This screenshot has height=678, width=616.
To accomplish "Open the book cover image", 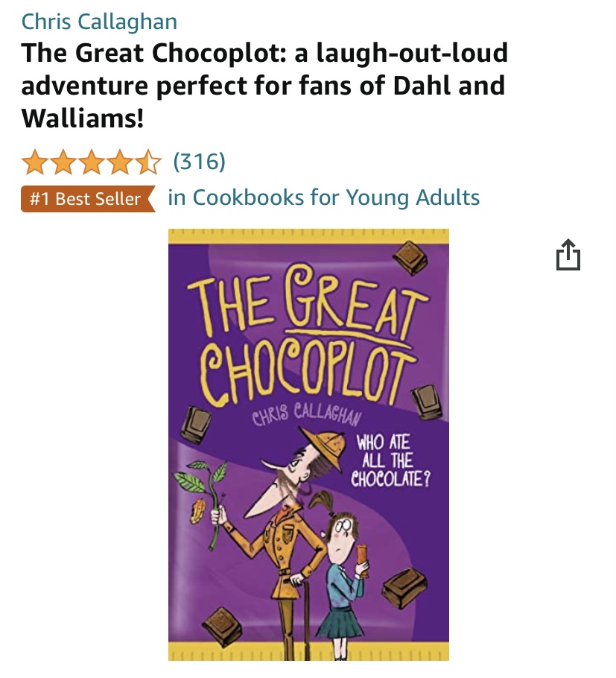I will point(308,445).
